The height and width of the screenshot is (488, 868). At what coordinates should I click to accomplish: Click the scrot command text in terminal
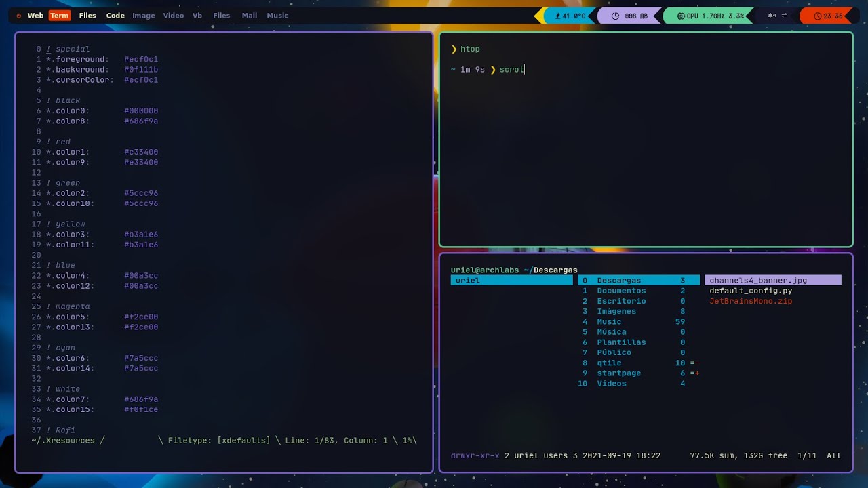tap(512, 70)
